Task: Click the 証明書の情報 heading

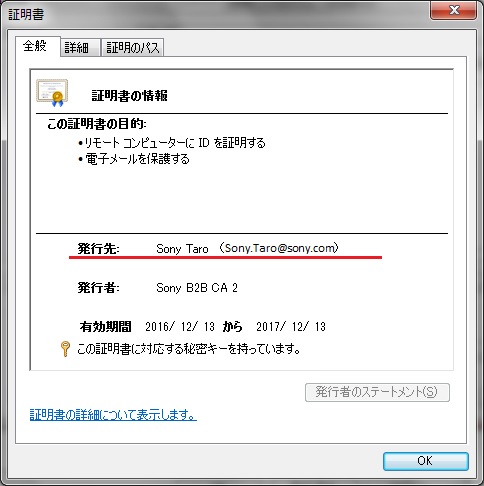Action: [129, 96]
